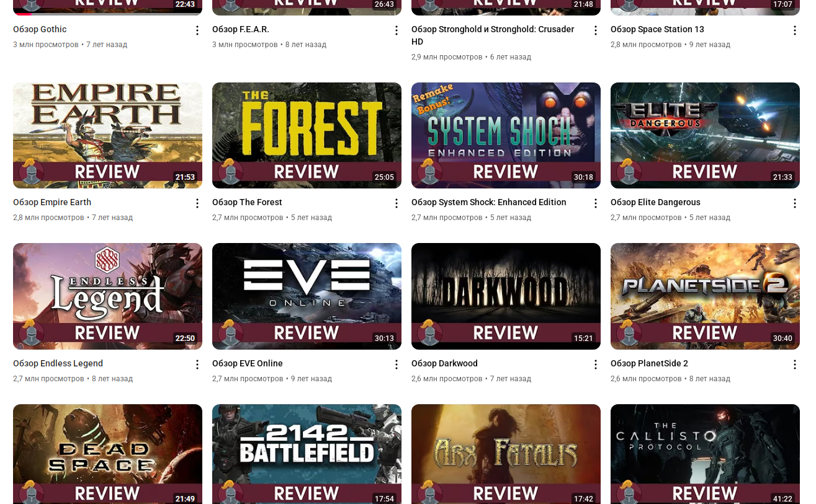Image resolution: width=816 pixels, height=504 pixels.
Task: Open the more-actions menu for Обзор F.E.A.R.
Action: tap(397, 30)
